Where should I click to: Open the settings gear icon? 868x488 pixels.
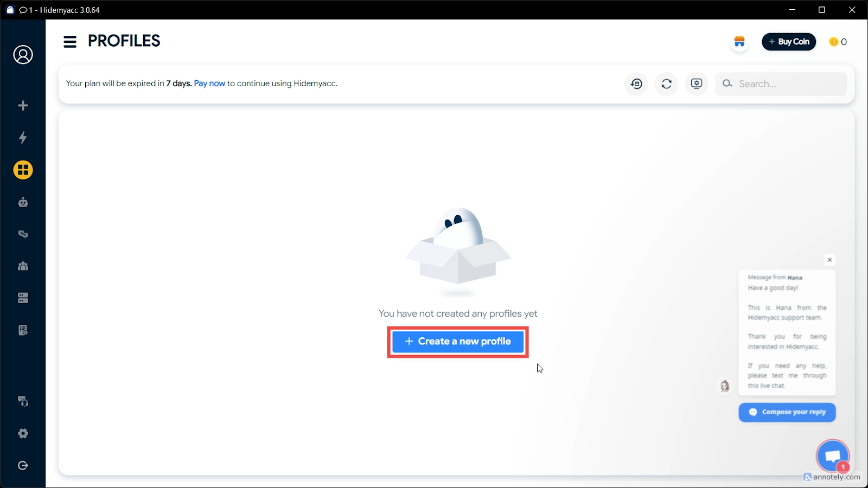tap(23, 433)
